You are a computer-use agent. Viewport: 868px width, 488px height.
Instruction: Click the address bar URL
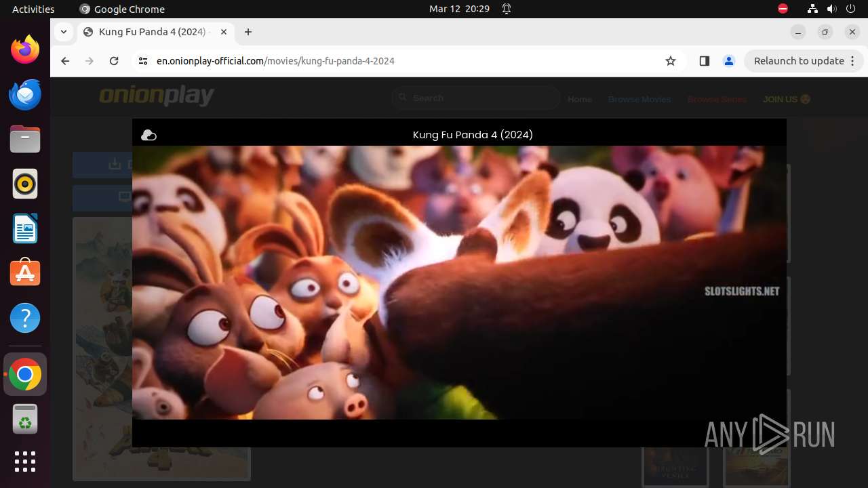pos(275,61)
